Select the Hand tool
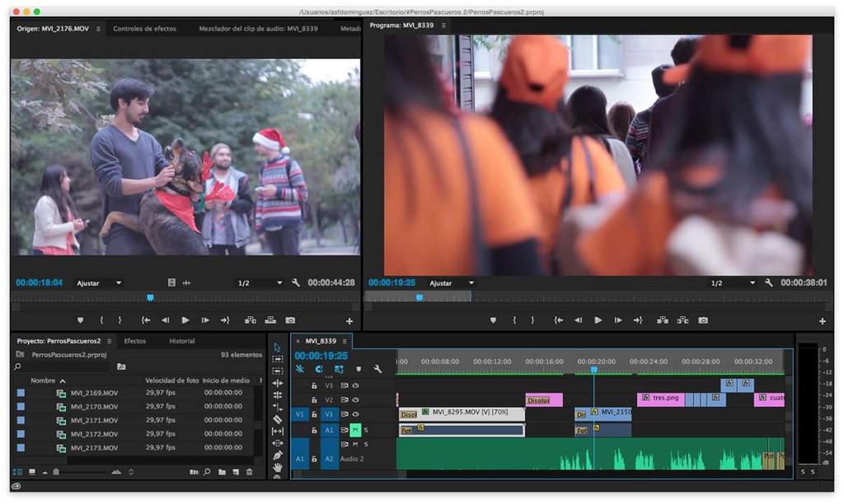The height and width of the screenshot is (504, 844). click(277, 468)
